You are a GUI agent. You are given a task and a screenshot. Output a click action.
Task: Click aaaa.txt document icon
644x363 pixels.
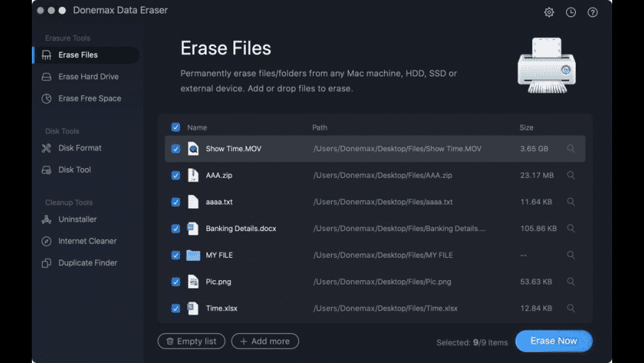pyautogui.click(x=193, y=202)
